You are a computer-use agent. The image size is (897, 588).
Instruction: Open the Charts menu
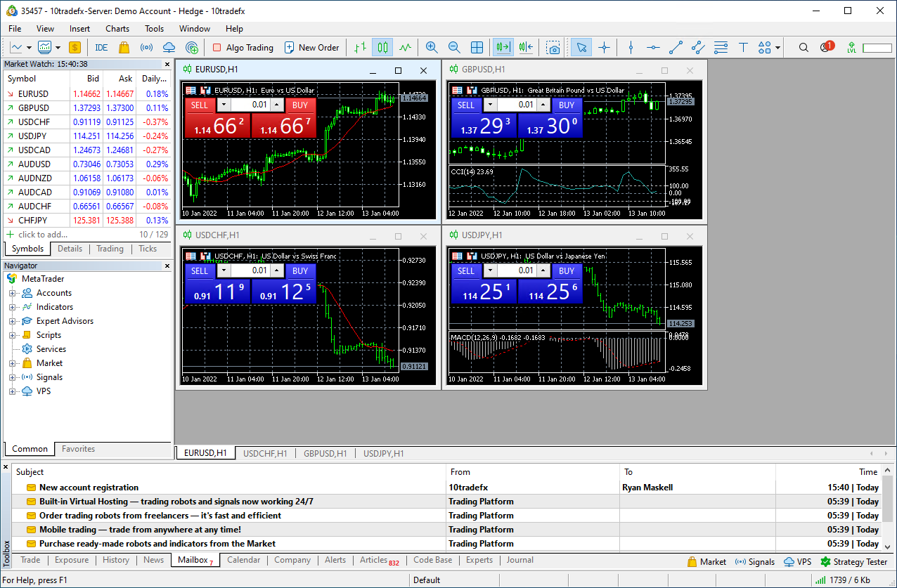pos(117,29)
